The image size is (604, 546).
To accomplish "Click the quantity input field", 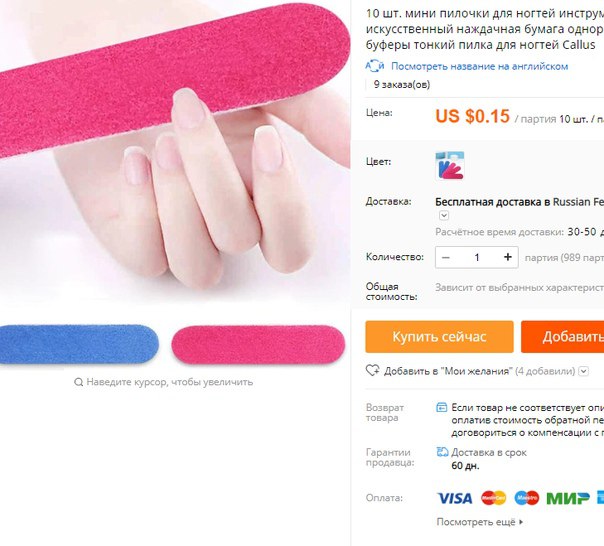I will [477, 257].
